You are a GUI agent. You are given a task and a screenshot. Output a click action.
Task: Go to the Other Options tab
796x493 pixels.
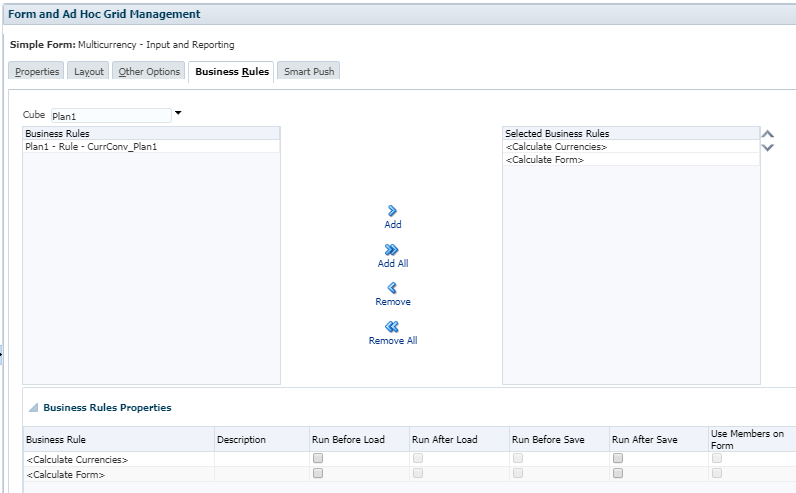(x=149, y=71)
